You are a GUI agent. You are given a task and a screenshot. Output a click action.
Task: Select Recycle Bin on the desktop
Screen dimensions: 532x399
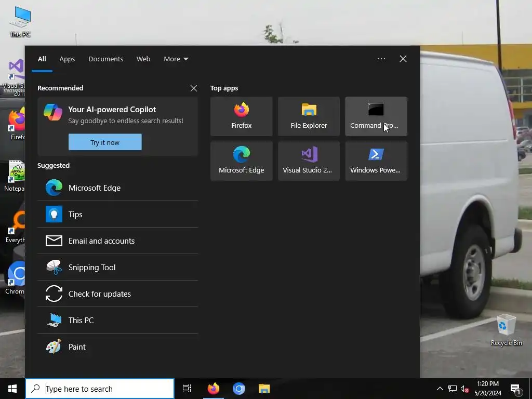(506, 330)
